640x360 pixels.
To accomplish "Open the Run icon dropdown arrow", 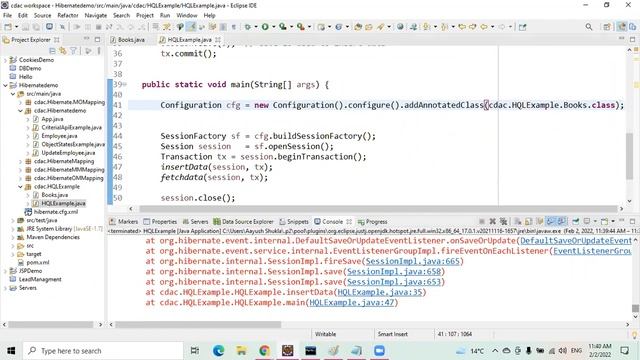I will click(274, 27).
